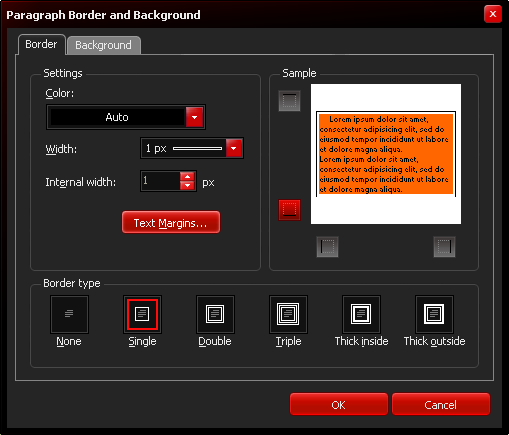This screenshot has height=435, width=509.
Task: Pick the Thick outside border icon
Action: point(434,314)
